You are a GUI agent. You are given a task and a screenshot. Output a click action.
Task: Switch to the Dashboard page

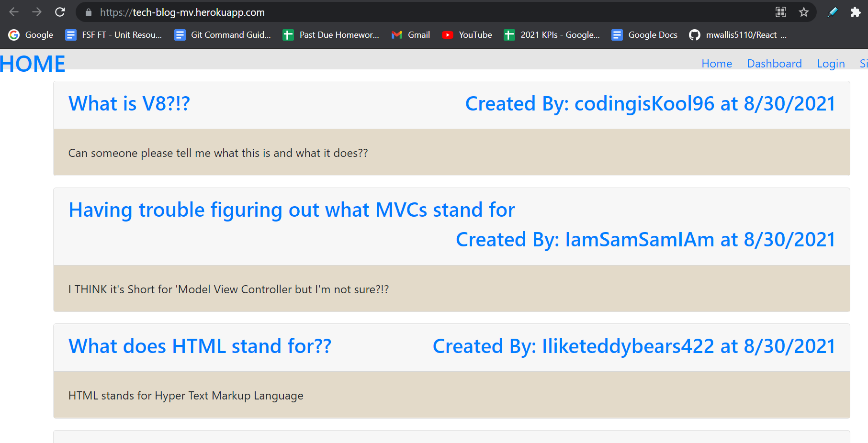click(x=774, y=63)
